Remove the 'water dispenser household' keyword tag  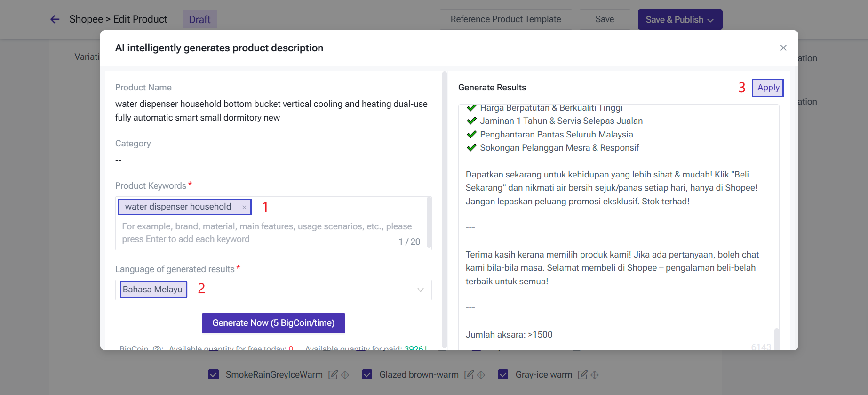click(x=244, y=207)
